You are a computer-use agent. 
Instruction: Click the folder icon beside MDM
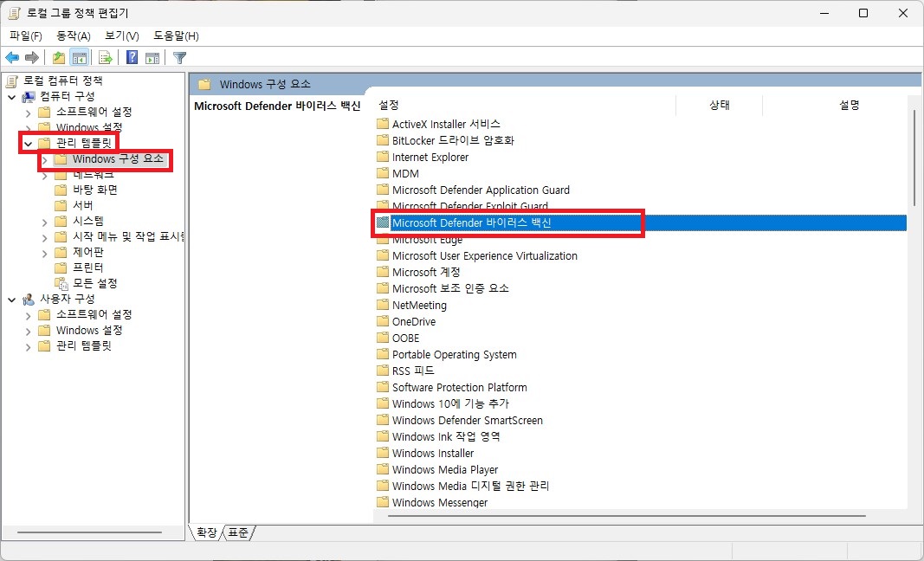[383, 174]
